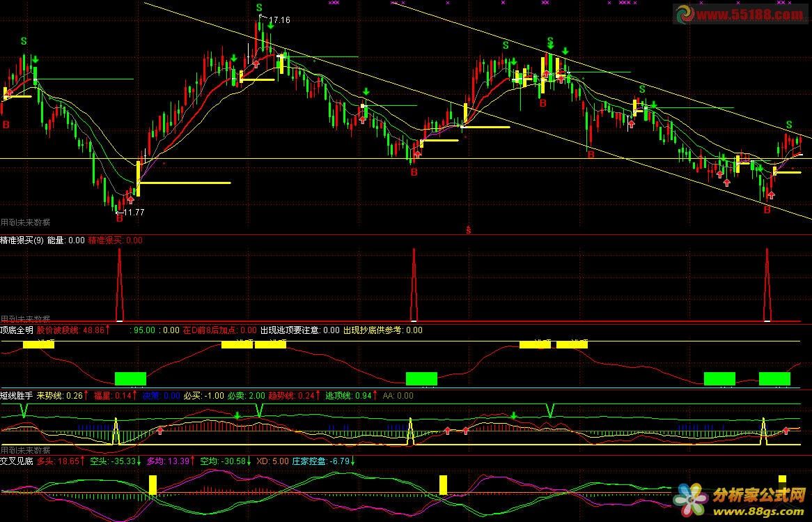Screen dimensions: 812x522
Task: Click the 短线胜手 indicator title
Action: point(17,396)
